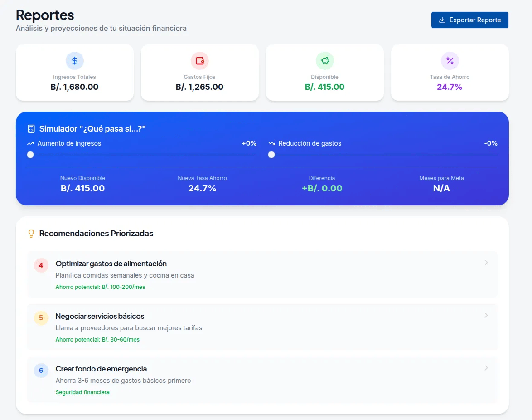Click the purple percent icon above Tasa de Ahorro
Image resolution: width=532 pixels, height=420 pixels.
(x=450, y=61)
